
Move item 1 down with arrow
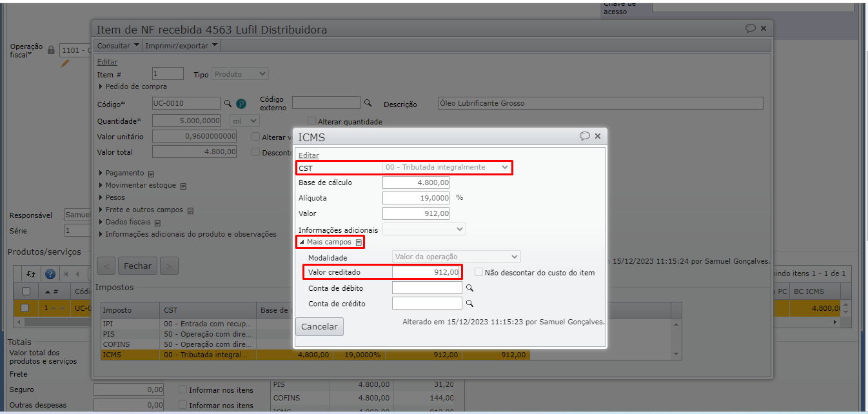[x=63, y=308]
